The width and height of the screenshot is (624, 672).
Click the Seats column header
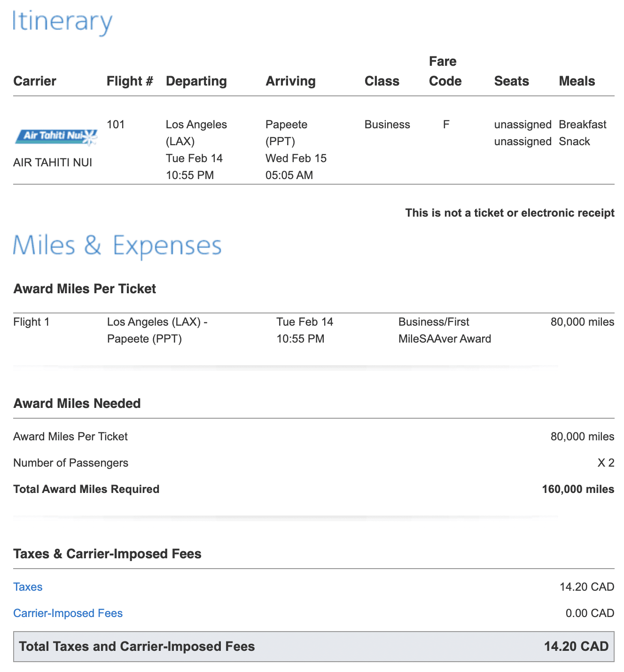[x=511, y=81]
